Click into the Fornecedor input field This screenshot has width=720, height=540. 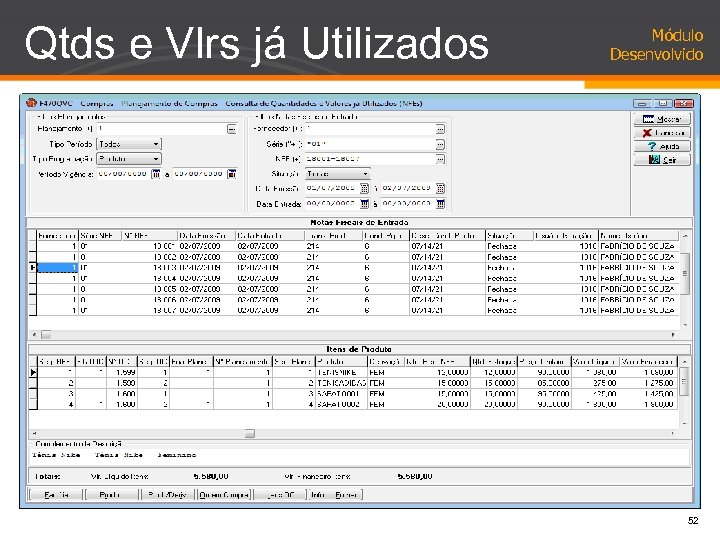tap(370, 129)
